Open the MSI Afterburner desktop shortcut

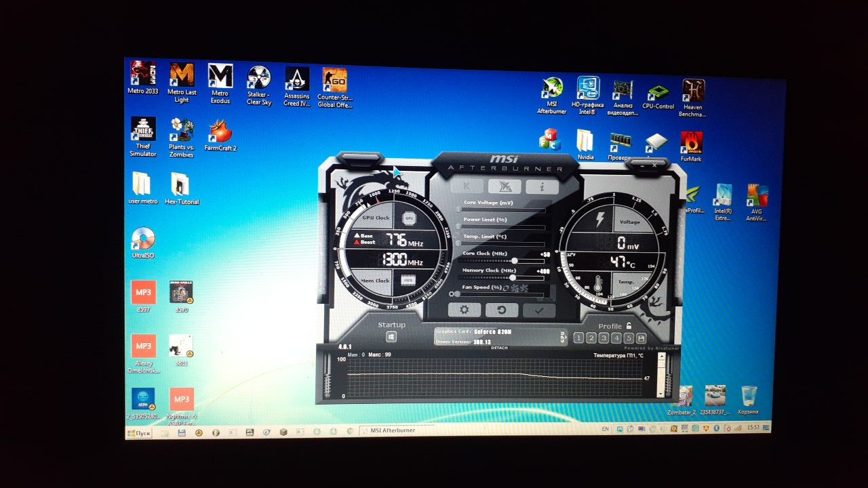[552, 96]
